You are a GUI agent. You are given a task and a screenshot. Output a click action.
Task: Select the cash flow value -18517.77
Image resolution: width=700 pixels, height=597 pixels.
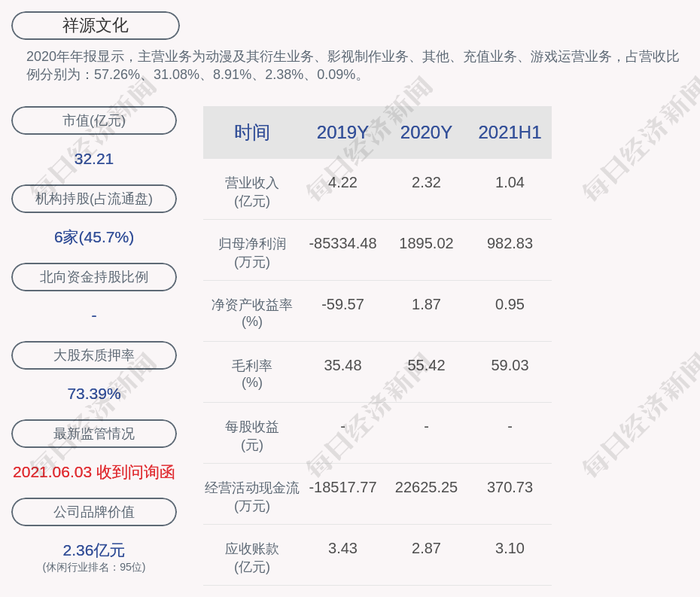point(342,487)
